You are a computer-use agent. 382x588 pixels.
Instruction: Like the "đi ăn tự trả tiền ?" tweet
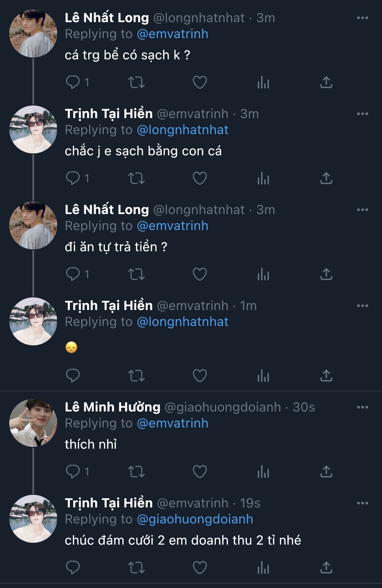200,274
